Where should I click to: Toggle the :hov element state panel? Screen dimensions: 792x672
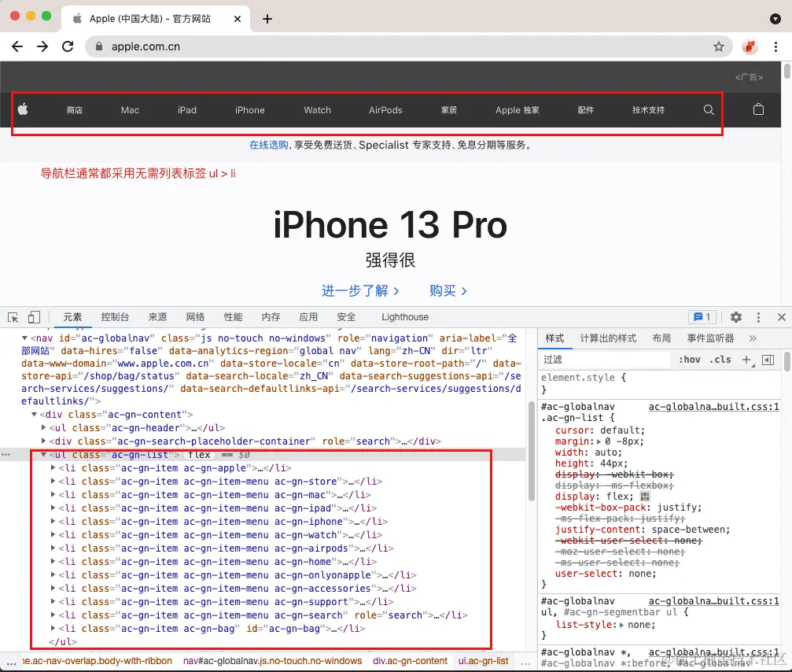(690, 360)
